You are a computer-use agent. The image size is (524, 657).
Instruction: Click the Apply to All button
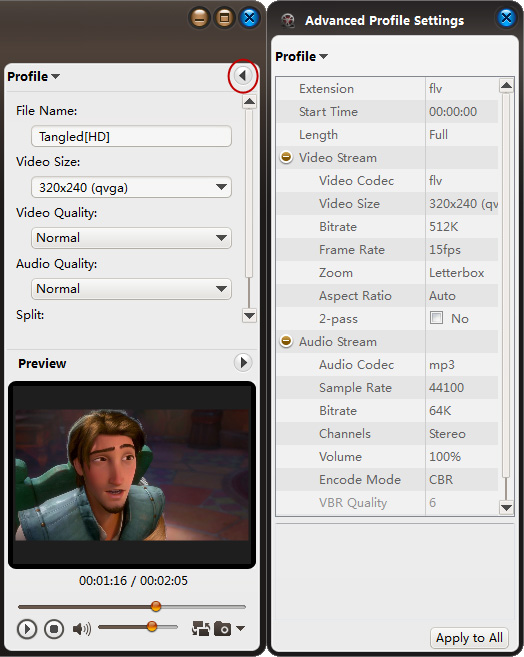tap(469, 638)
